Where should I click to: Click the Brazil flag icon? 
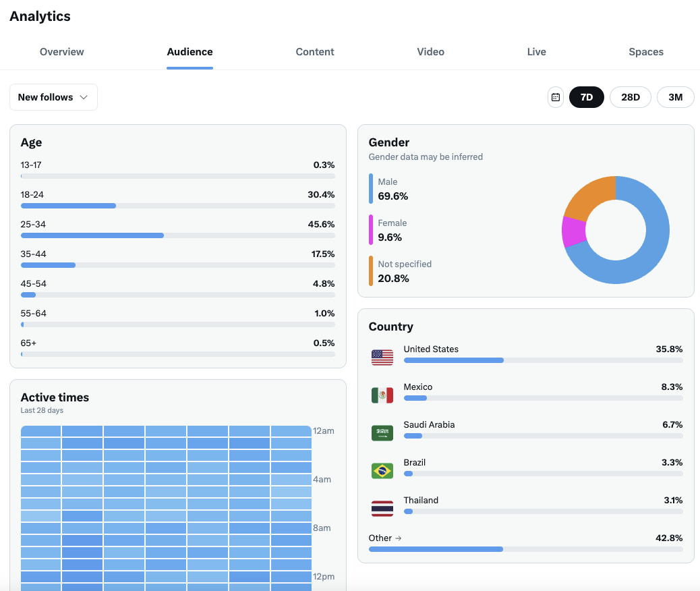coord(382,471)
